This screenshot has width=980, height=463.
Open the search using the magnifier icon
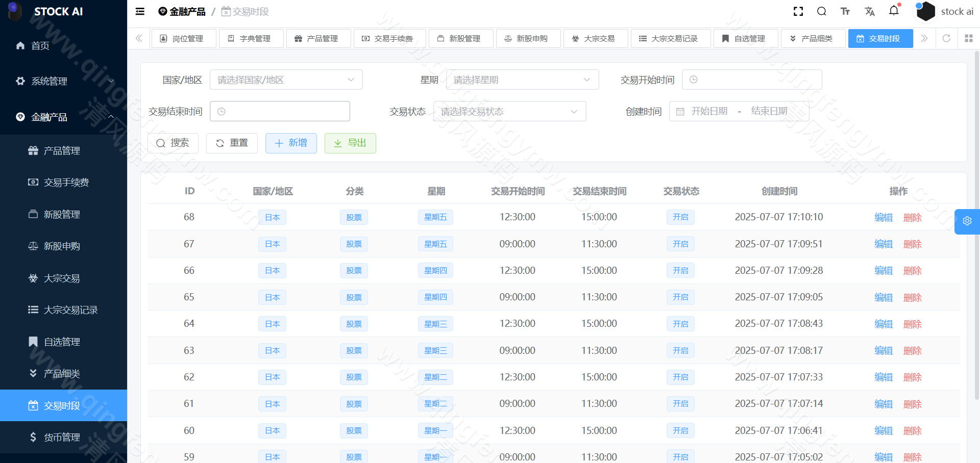pyautogui.click(x=821, y=11)
